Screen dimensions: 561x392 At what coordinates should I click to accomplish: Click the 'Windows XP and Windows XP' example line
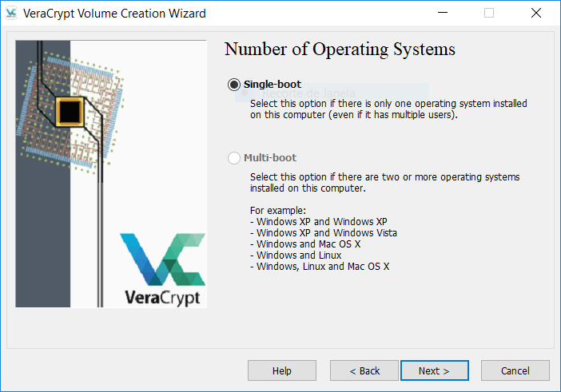(x=319, y=222)
